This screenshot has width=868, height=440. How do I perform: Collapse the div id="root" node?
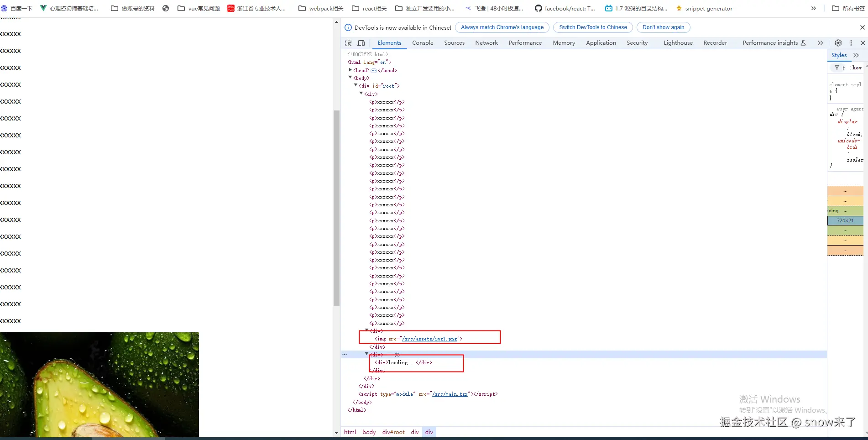pos(356,85)
